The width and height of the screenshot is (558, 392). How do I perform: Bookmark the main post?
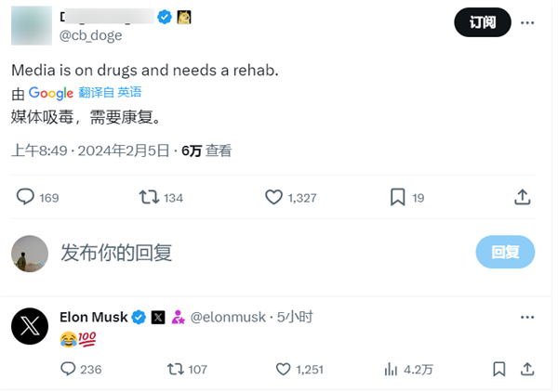point(397,197)
